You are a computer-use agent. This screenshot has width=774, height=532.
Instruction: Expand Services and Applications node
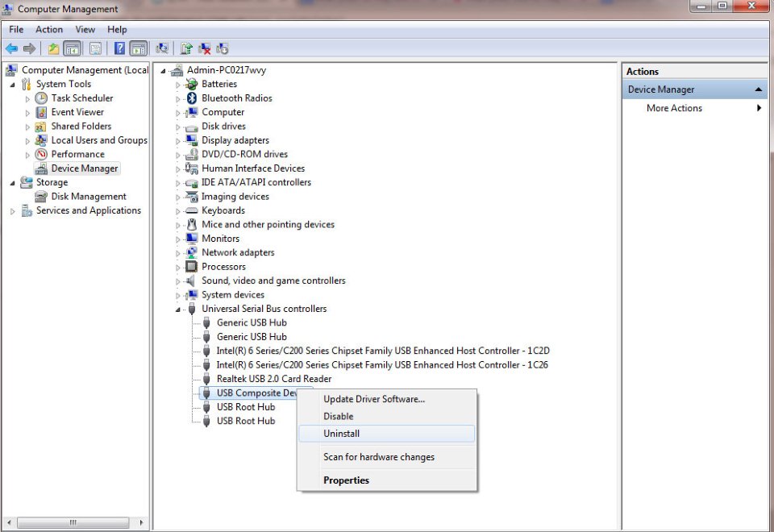[x=13, y=211]
